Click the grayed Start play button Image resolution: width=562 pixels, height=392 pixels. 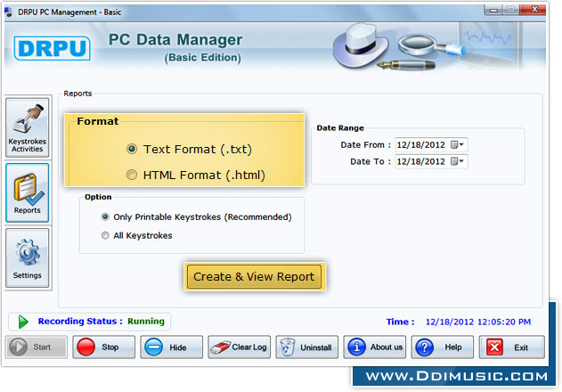point(37,347)
